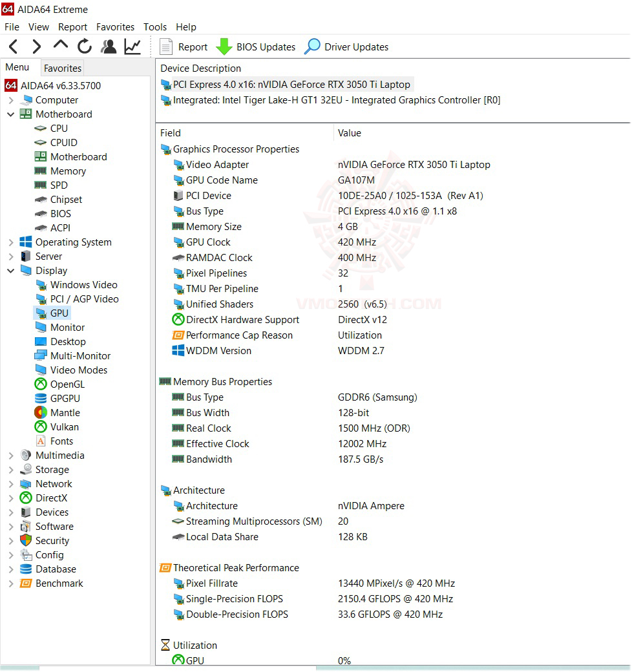Expand the Network tree node
632x672 pixels.
(x=11, y=484)
